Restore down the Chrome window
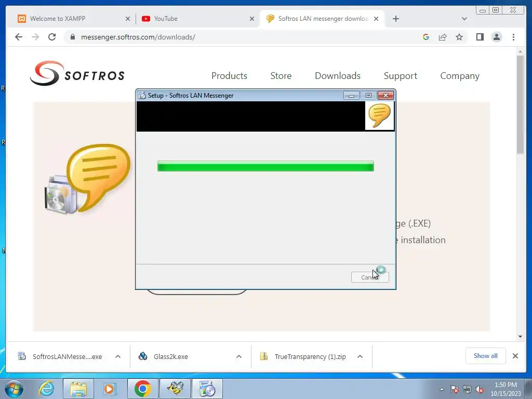532x399 pixels. (x=495, y=10)
